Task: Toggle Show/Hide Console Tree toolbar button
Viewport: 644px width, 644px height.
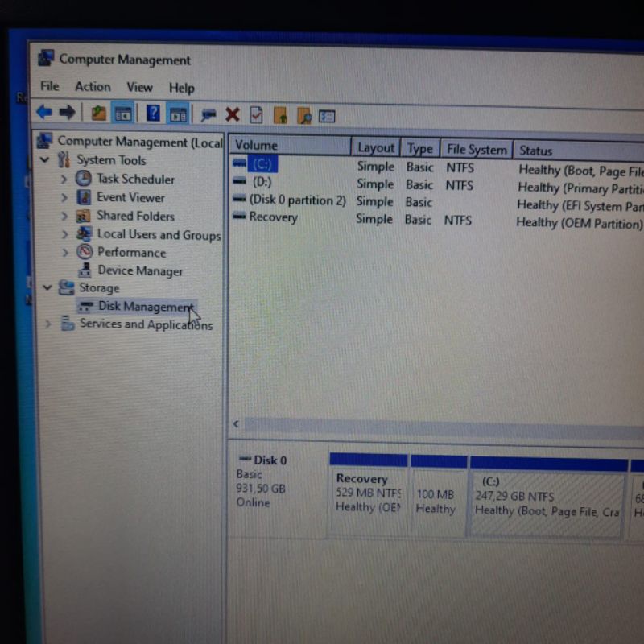Action: [123, 114]
